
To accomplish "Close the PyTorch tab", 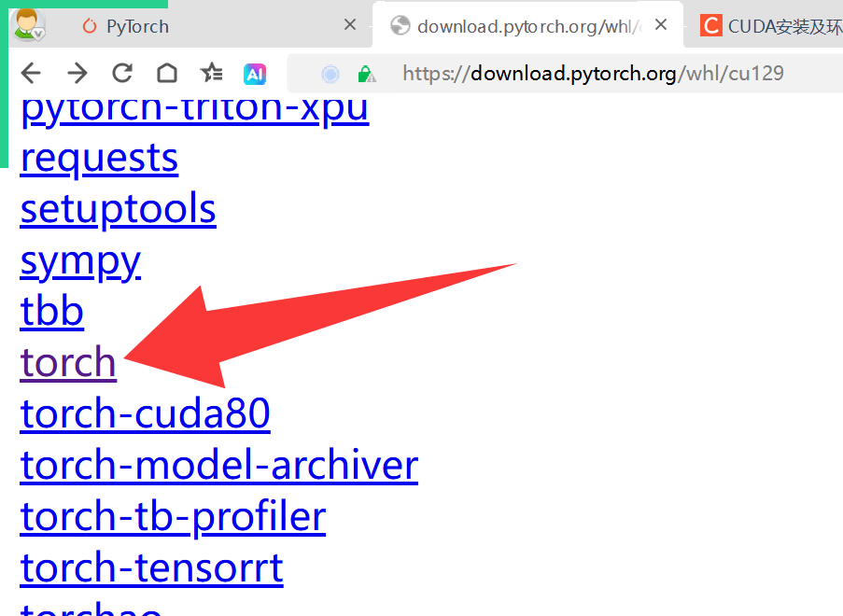I will (x=350, y=24).
